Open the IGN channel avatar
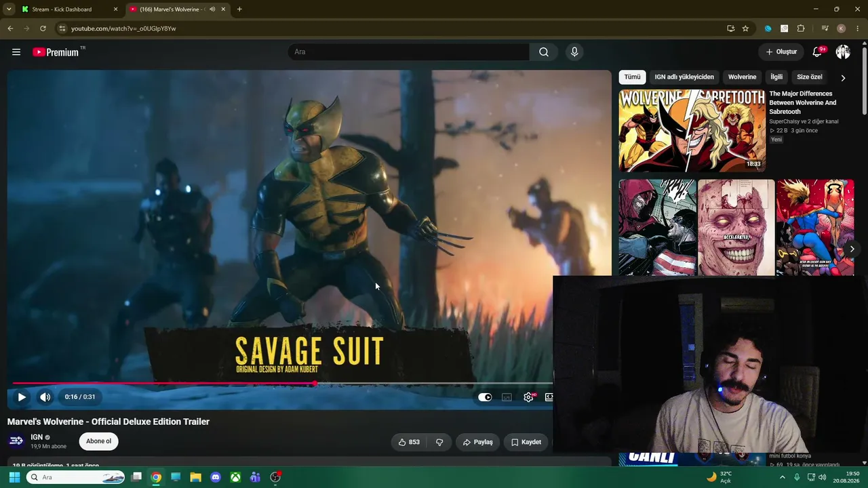The height and width of the screenshot is (488, 868). coord(16,441)
